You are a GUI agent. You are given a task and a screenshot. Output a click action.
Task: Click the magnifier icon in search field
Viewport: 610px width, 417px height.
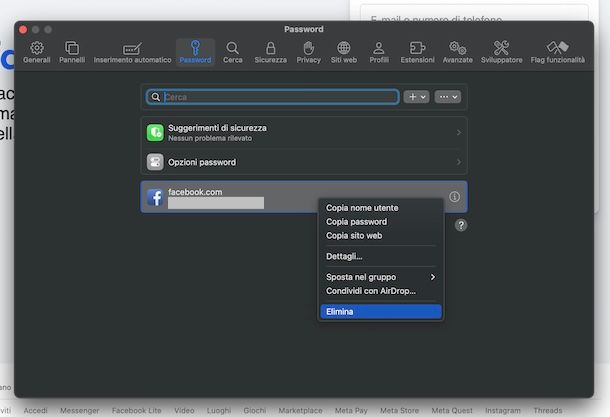156,97
